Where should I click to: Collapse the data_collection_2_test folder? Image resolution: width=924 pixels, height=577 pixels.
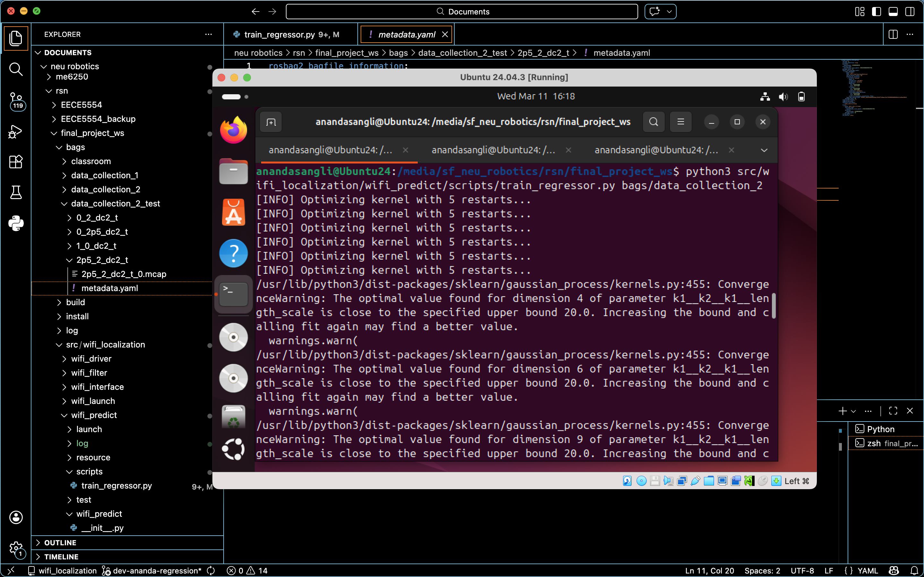tap(115, 204)
